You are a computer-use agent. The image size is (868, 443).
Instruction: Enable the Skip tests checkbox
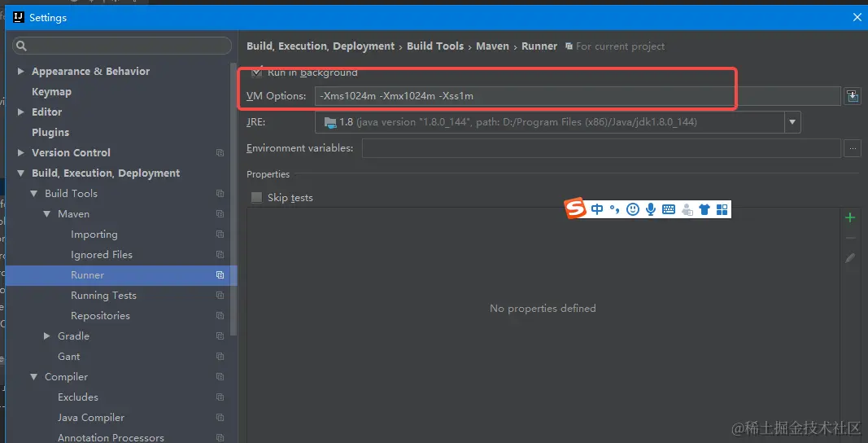point(257,197)
